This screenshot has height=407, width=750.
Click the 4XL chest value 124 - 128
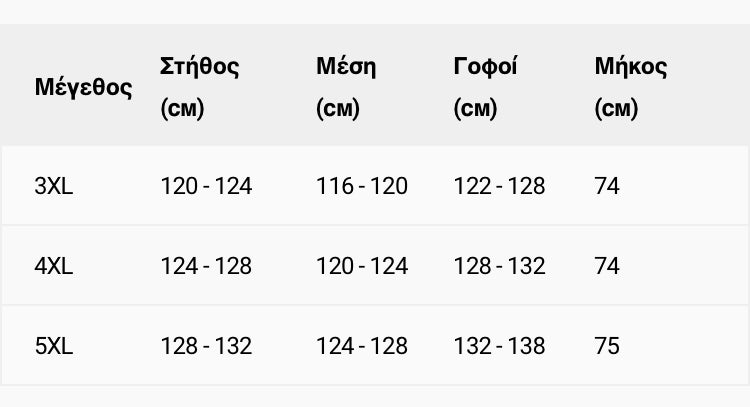point(206,266)
